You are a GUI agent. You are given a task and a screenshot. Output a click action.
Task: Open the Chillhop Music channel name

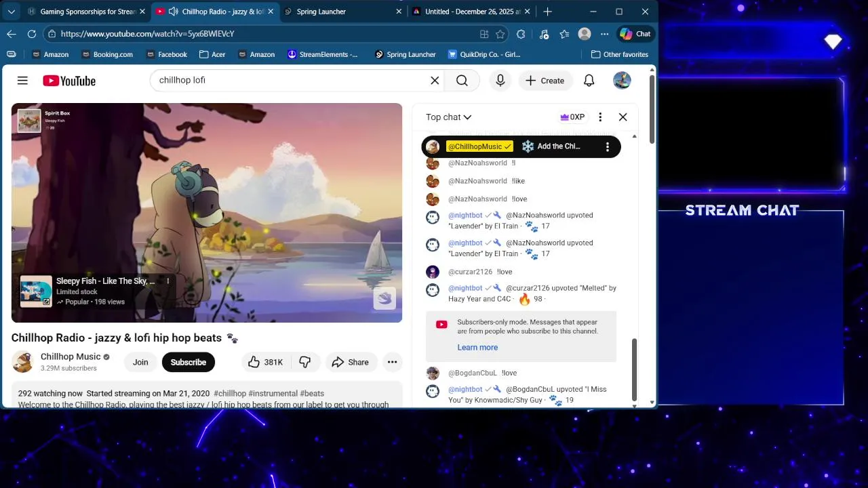71,357
